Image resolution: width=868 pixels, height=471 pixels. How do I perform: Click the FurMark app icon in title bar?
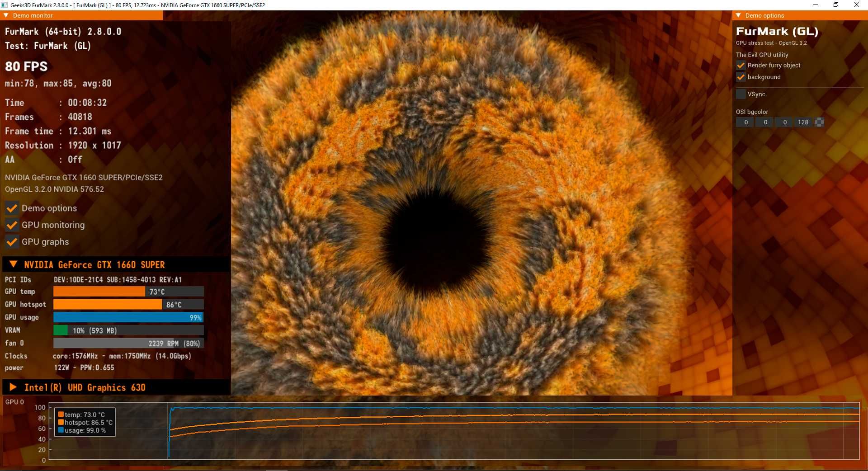(x=5, y=5)
